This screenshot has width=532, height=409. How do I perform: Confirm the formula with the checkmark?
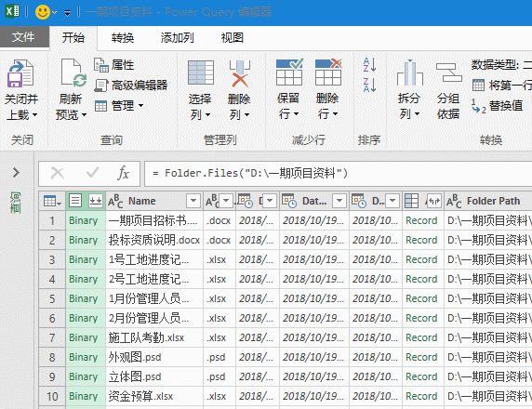click(92, 173)
